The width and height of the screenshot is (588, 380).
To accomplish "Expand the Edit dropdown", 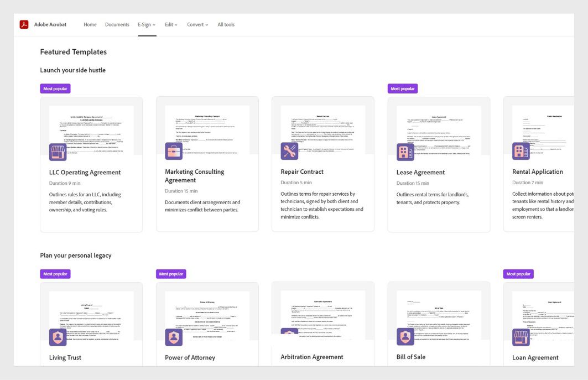I will (170, 24).
